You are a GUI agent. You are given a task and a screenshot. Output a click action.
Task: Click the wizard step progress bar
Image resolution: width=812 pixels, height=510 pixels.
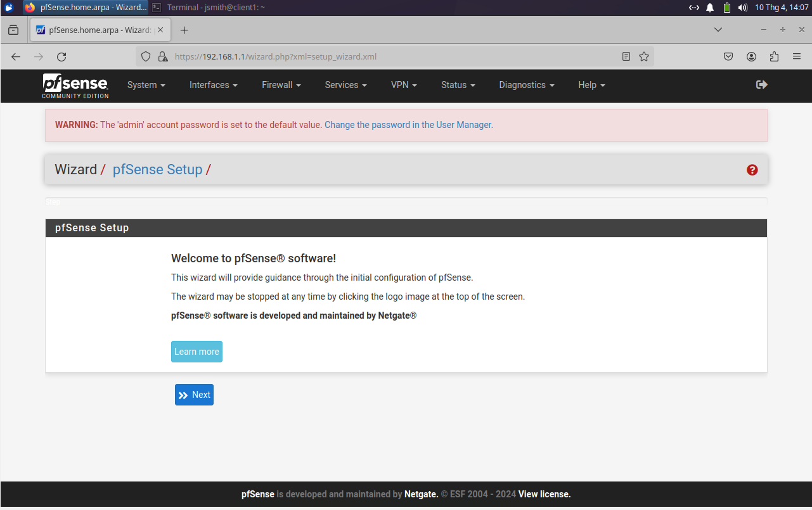pos(406,201)
